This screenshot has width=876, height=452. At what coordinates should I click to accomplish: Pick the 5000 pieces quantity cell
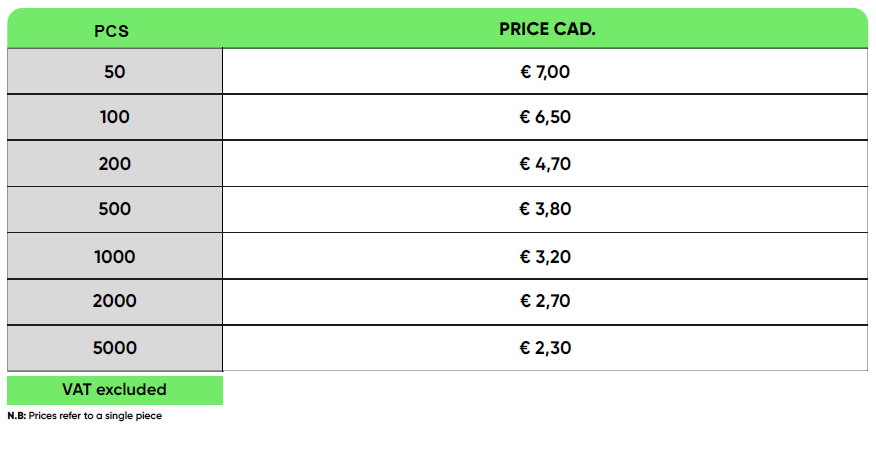(x=115, y=348)
